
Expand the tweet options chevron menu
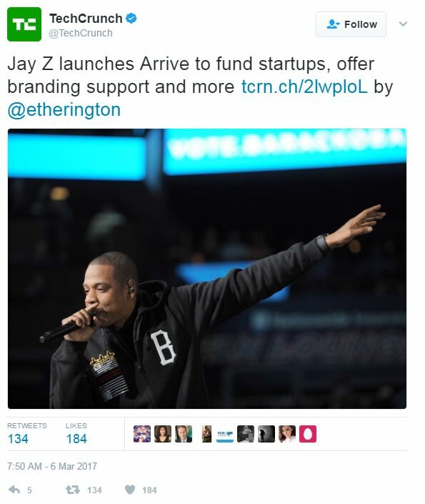[x=403, y=24]
